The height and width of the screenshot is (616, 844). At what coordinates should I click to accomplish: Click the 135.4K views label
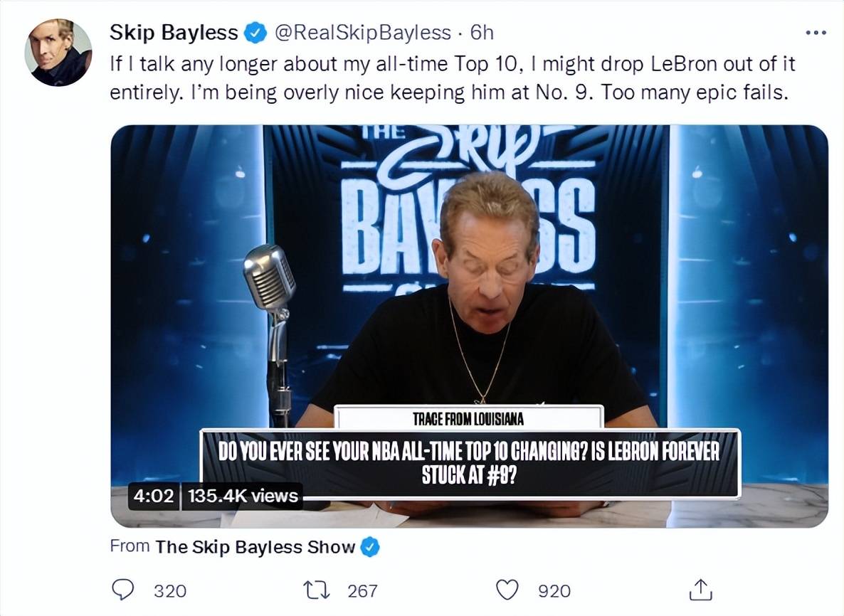(243, 496)
